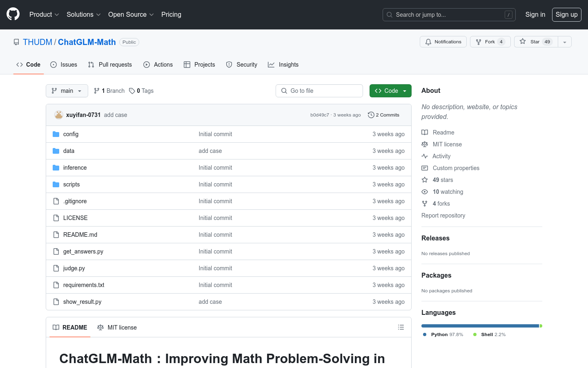
Task: Switch to the Issues tab
Action: 64,65
